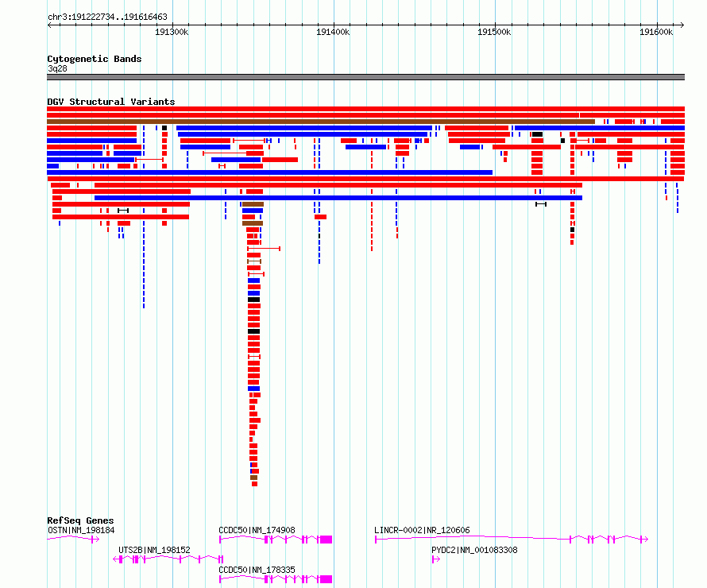Select the long blue variant bar ending just before 191500k
707x588 pixels.
coord(269,172)
